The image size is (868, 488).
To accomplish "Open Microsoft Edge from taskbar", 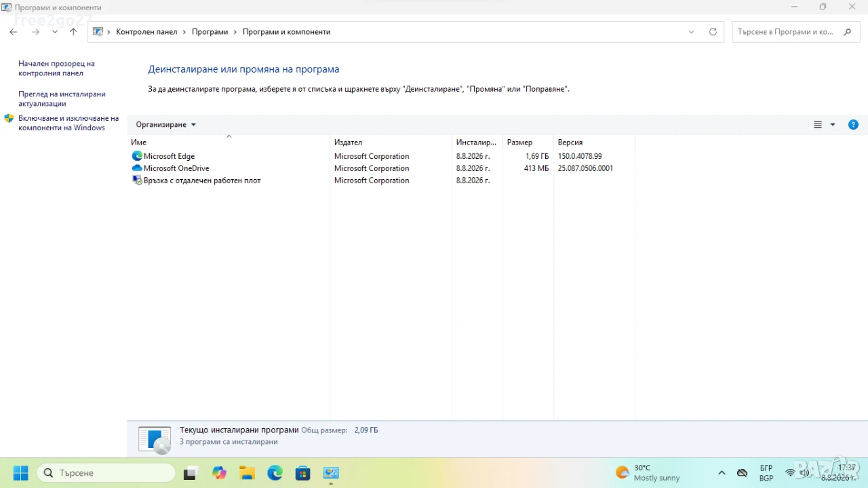I will [x=275, y=473].
